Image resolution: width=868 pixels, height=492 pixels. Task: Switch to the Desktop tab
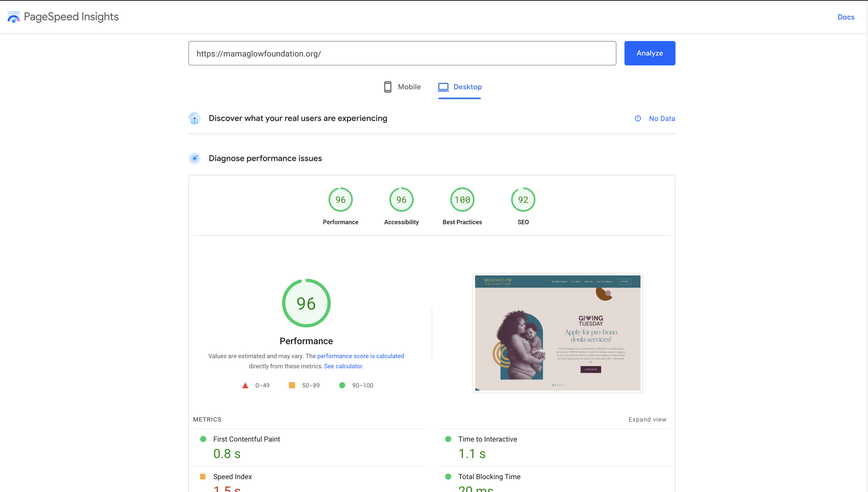click(467, 87)
